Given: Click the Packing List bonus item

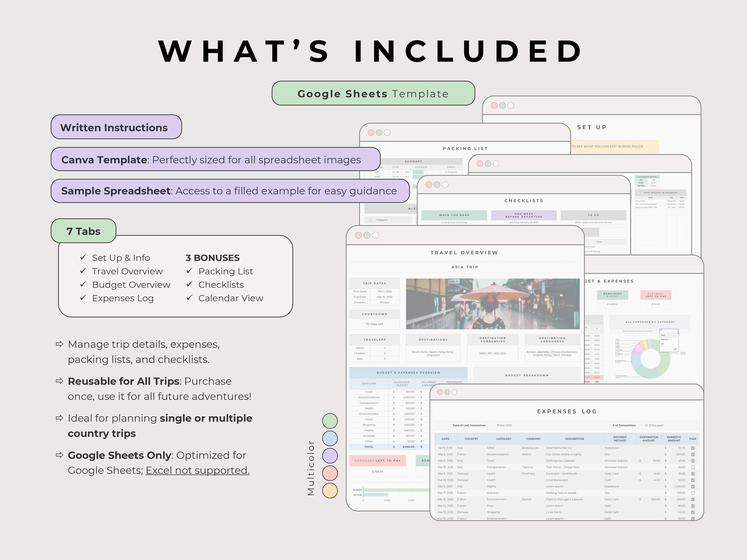Looking at the screenshot, I should [226, 271].
